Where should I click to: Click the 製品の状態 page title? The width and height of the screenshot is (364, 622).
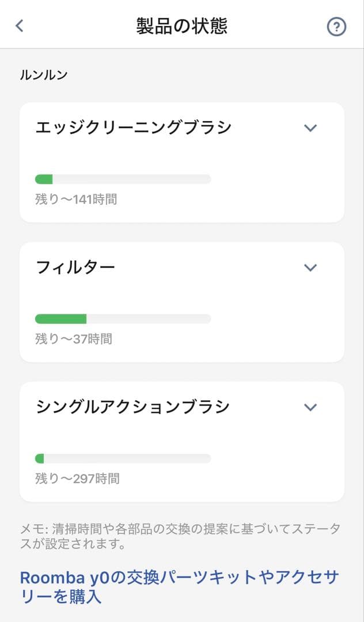click(x=182, y=26)
